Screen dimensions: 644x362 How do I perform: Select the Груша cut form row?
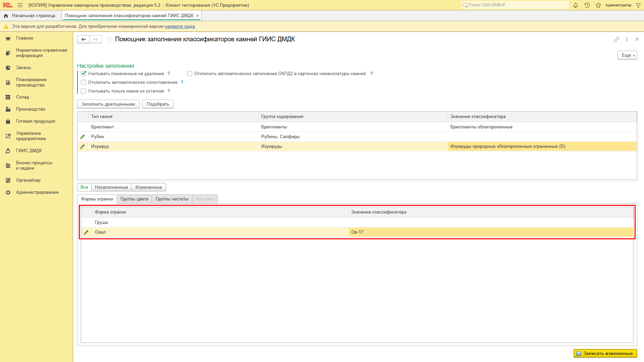click(357, 222)
